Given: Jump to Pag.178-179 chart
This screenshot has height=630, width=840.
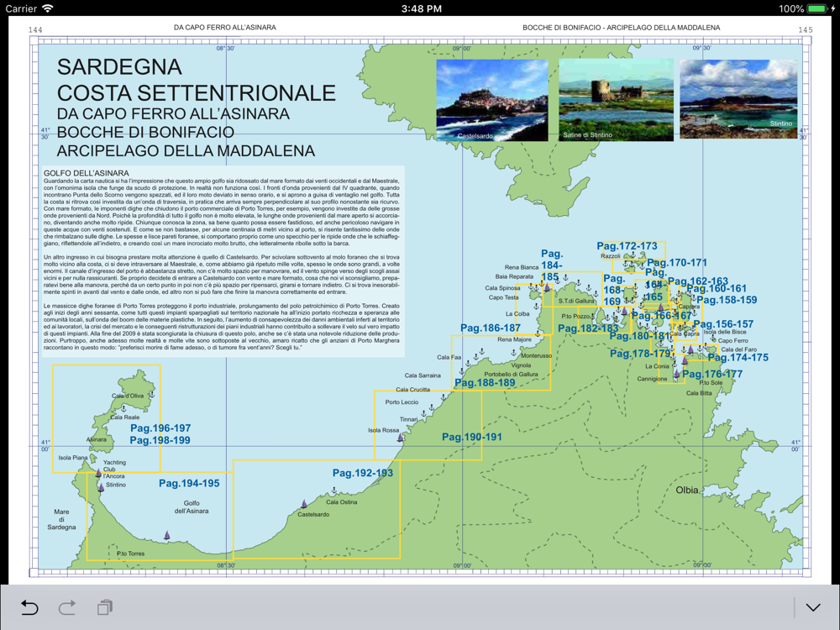Looking at the screenshot, I should point(640,354).
